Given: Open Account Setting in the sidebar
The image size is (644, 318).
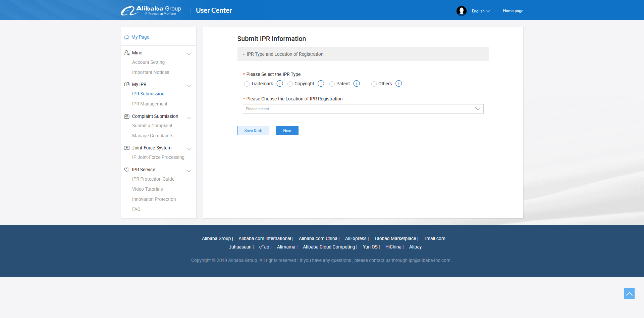Looking at the screenshot, I should click(x=148, y=62).
